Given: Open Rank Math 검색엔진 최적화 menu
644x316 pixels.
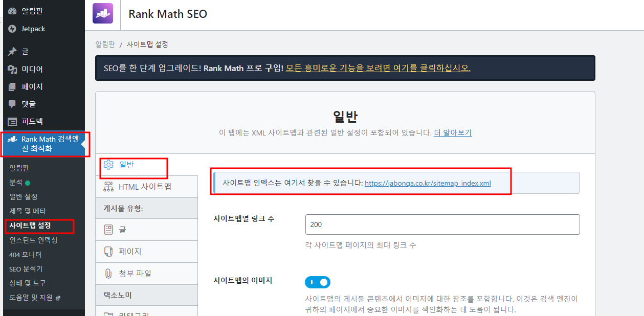Looking at the screenshot, I should coord(43,144).
